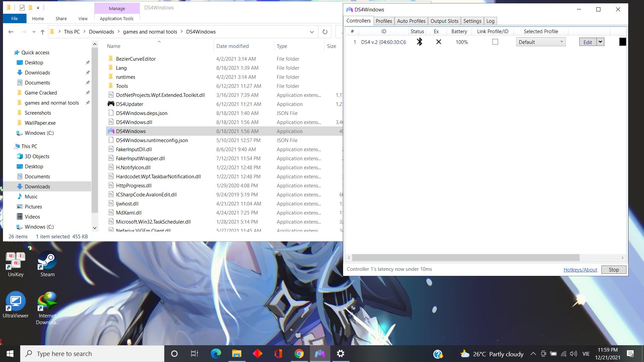Toggle the Link Profile/ID checkbox
644x362 pixels.
click(495, 42)
